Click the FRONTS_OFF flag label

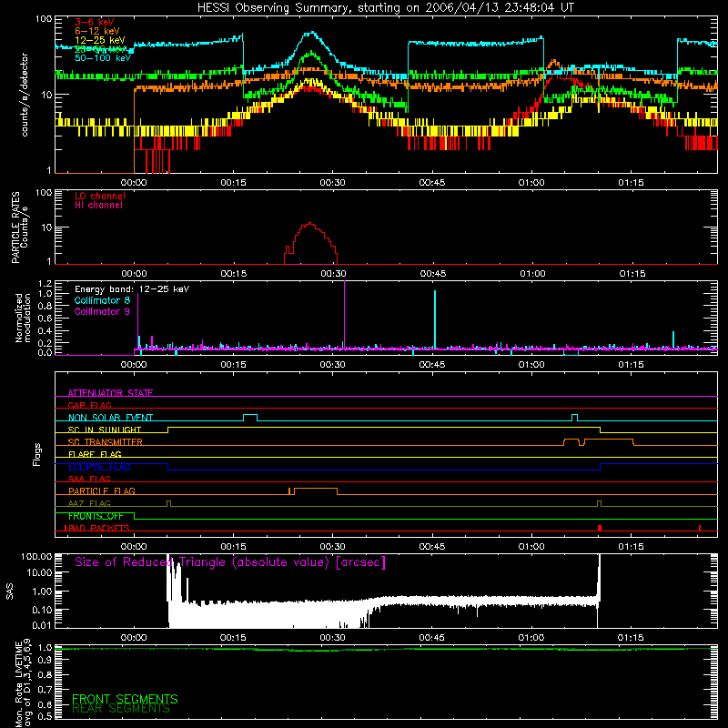pyautogui.click(x=96, y=516)
